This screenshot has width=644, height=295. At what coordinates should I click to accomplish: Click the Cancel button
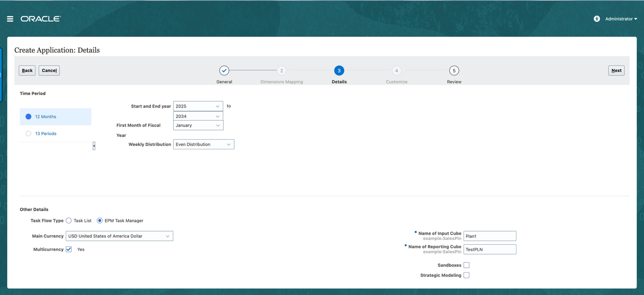(49, 70)
